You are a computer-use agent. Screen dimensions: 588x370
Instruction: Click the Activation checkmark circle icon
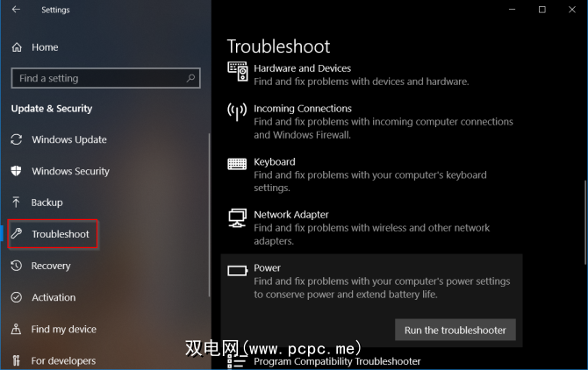point(16,297)
